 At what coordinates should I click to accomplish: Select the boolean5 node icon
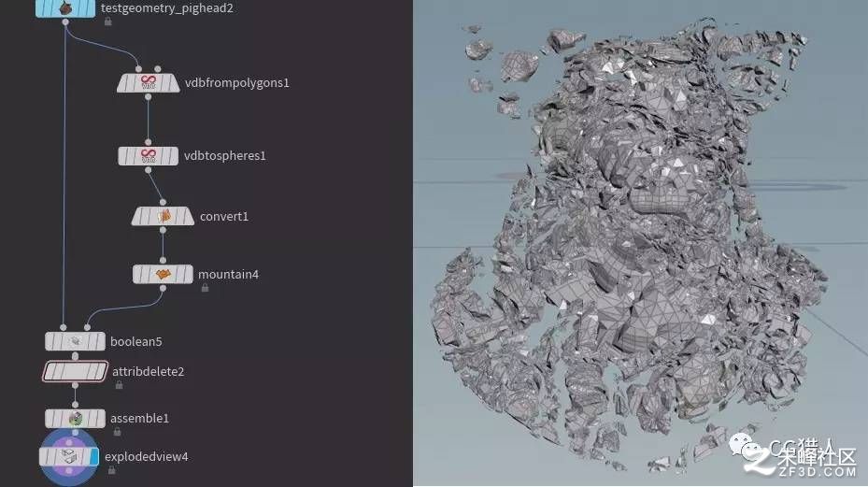[76, 341]
